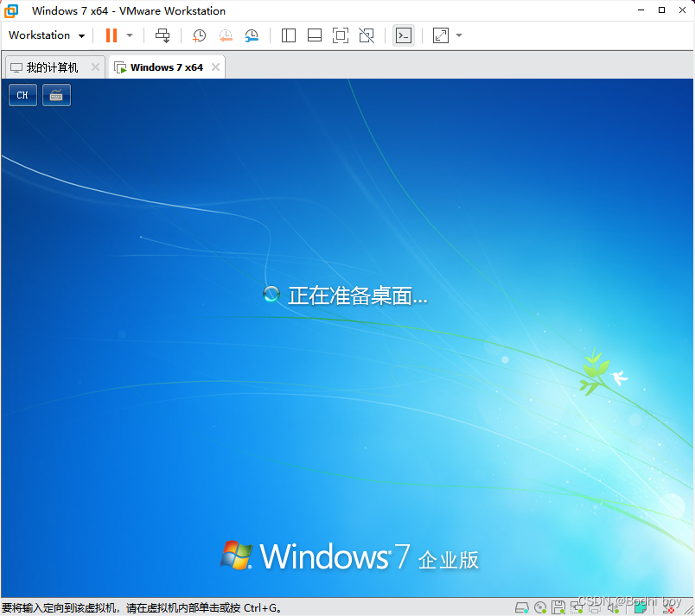This screenshot has height=616, width=695.
Task: Open the message log icon
Action: [x=639, y=607]
